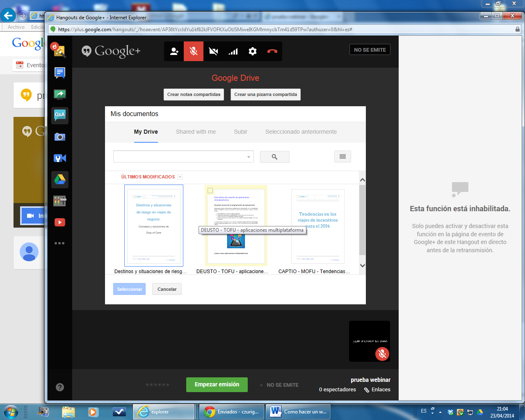Click Crear una pizarra compartida button
Viewport: 525px width, 420px height.
(x=265, y=94)
